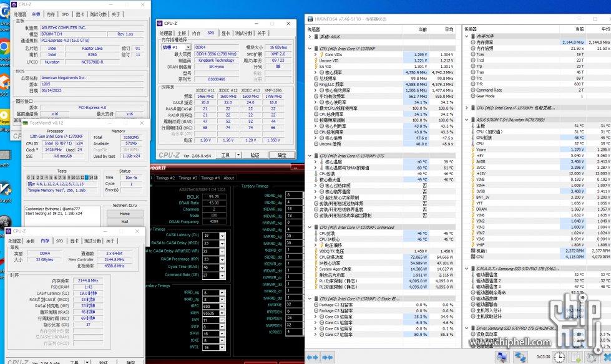This screenshot has width=611, height=364.
Task: Click the Chrome desktop icon
Action: pos(4,47)
